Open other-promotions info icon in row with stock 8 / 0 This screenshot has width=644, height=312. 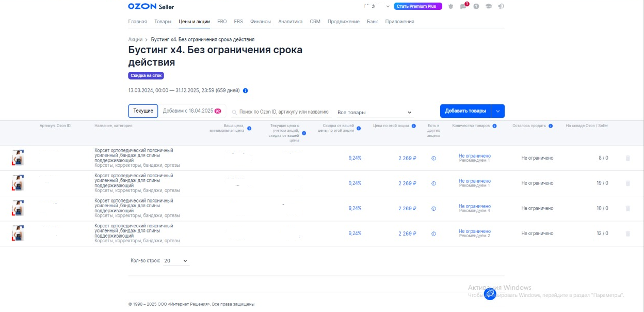433,159
